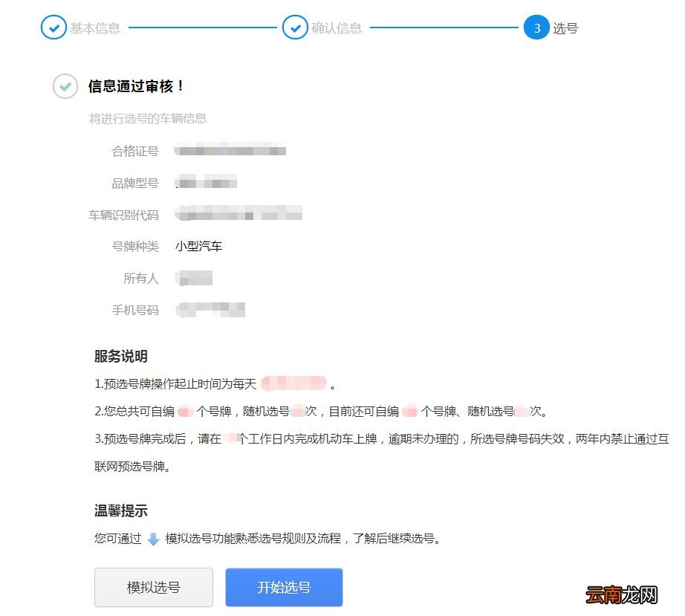
Task: Select the 基本信息 step label
Action: coord(95,28)
